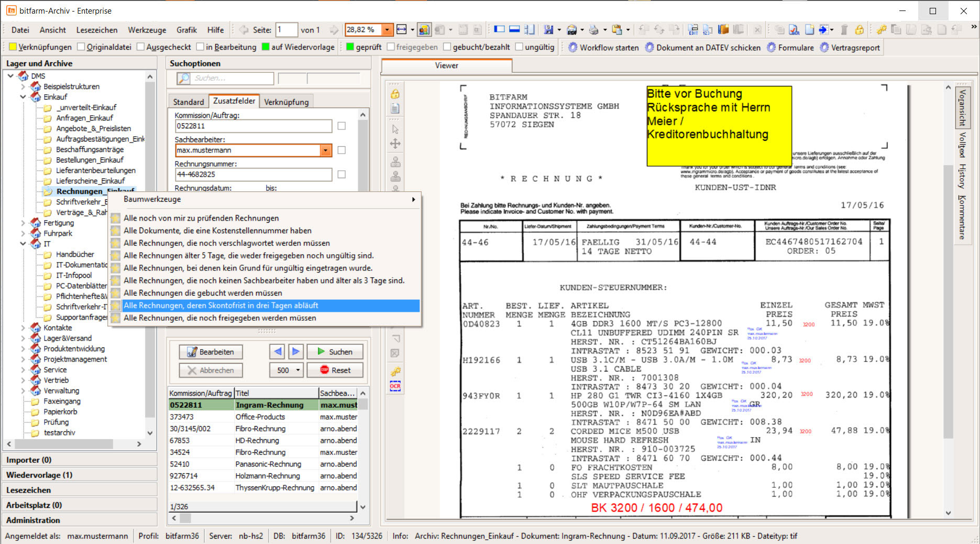Open the Baumwerkzeuge submenu

coord(265,199)
